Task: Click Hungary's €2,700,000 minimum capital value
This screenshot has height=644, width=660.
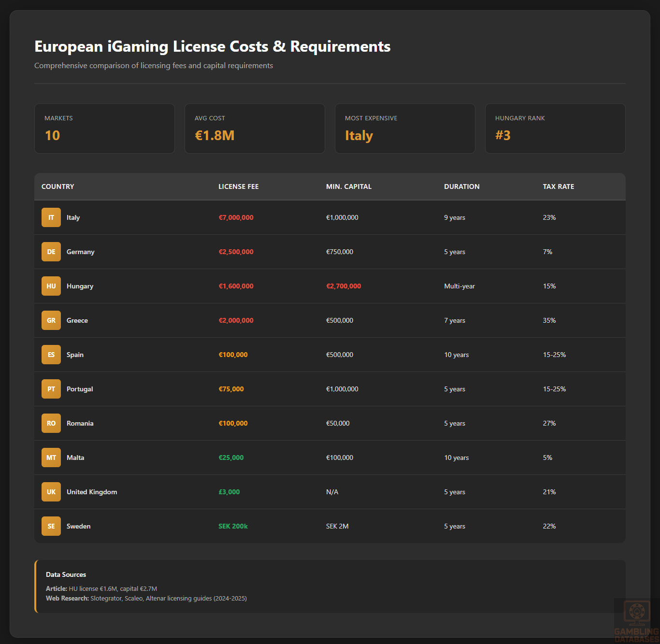Action: click(344, 286)
